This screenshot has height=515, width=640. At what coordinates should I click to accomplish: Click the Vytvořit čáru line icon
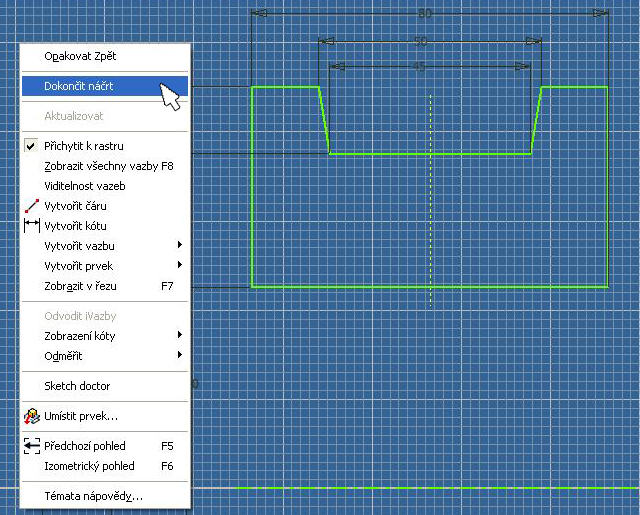click(x=31, y=206)
